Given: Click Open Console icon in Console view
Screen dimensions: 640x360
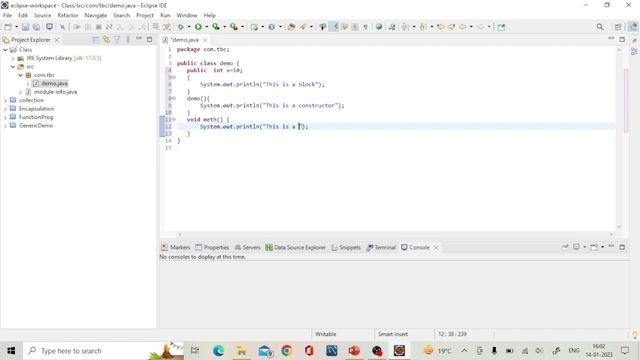Looking at the screenshot, I should click(594, 247).
